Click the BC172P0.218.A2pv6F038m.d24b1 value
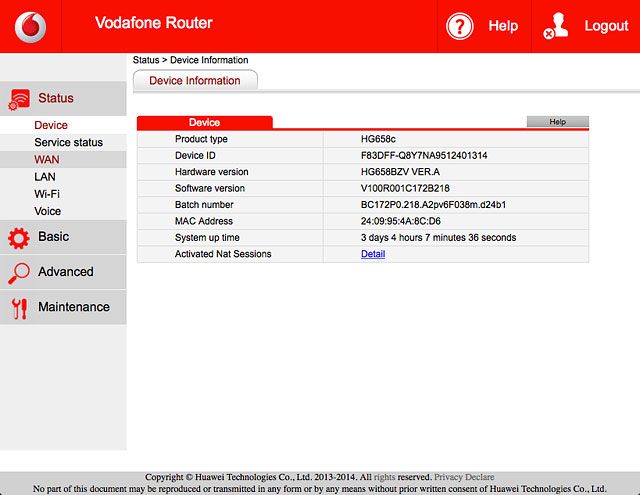The width and height of the screenshot is (640, 495). click(x=433, y=204)
